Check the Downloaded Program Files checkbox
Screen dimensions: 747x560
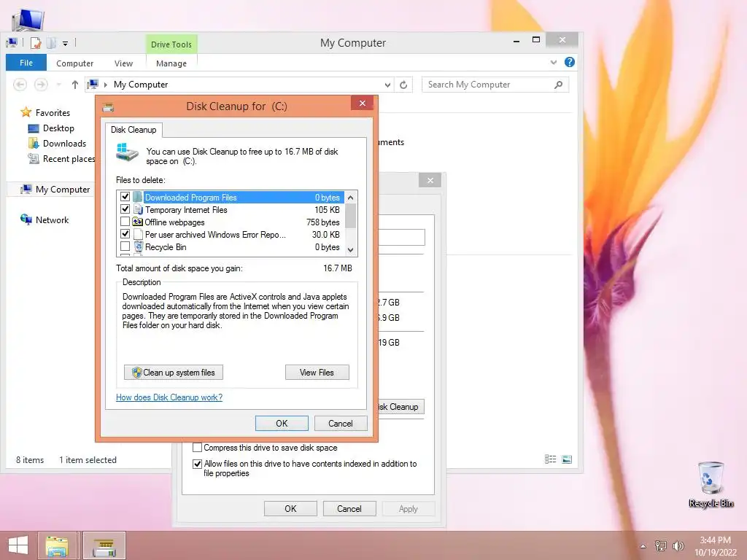click(125, 197)
